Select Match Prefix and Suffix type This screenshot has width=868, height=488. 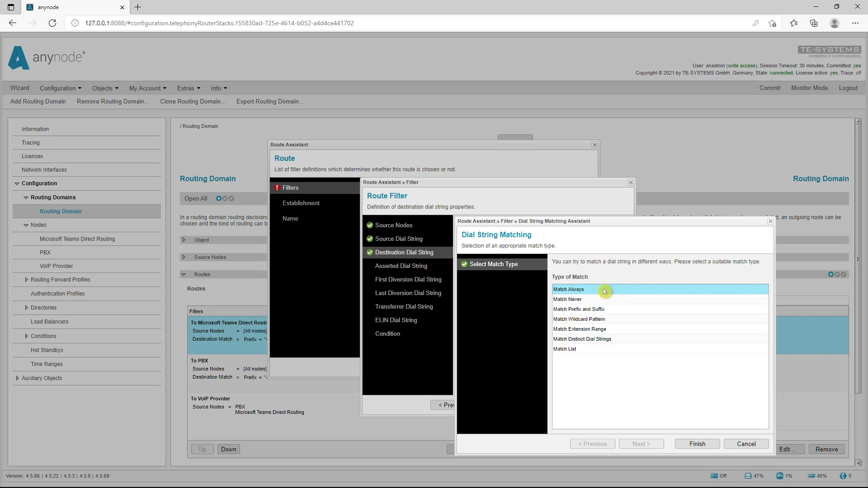coord(660,309)
